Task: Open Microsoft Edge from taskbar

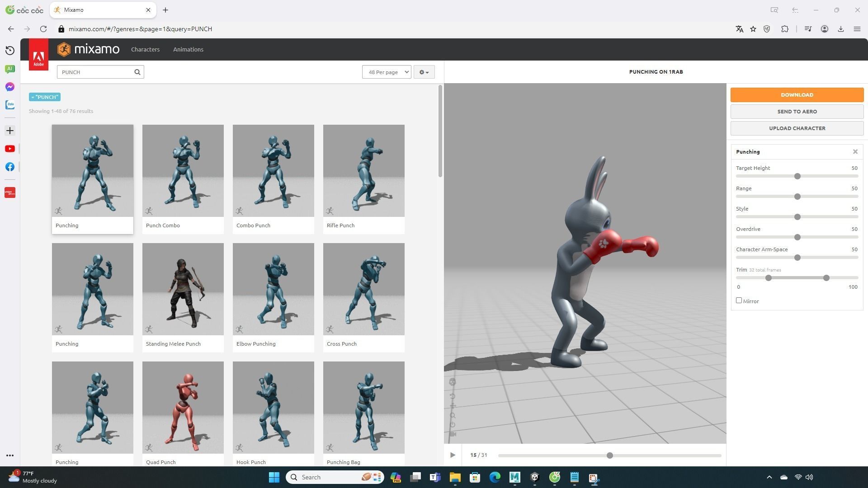Action: coord(495,477)
